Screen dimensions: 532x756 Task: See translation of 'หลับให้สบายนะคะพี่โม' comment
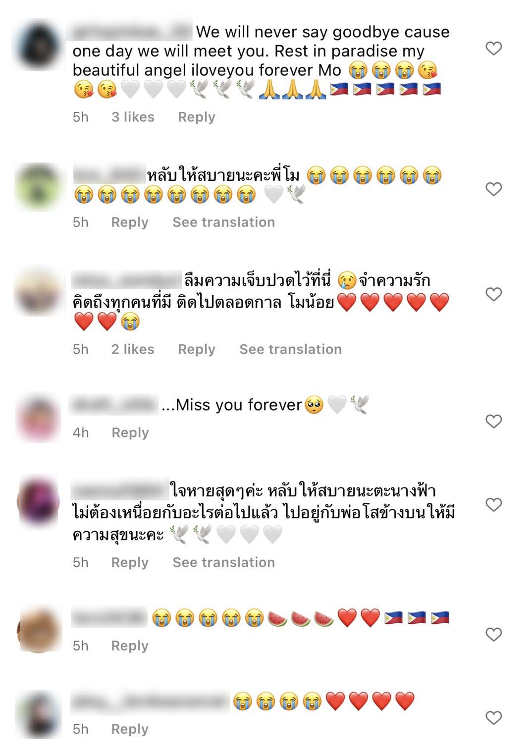tap(223, 222)
